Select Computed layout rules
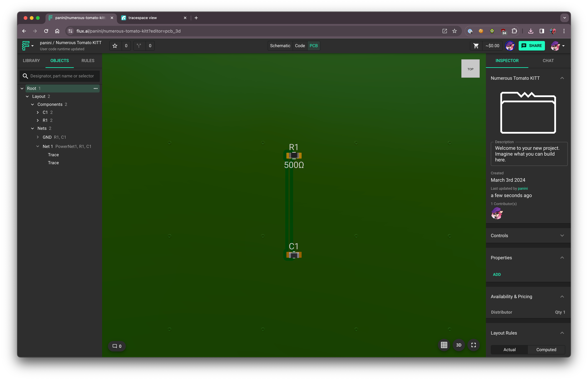This screenshot has width=588, height=380. point(546,349)
